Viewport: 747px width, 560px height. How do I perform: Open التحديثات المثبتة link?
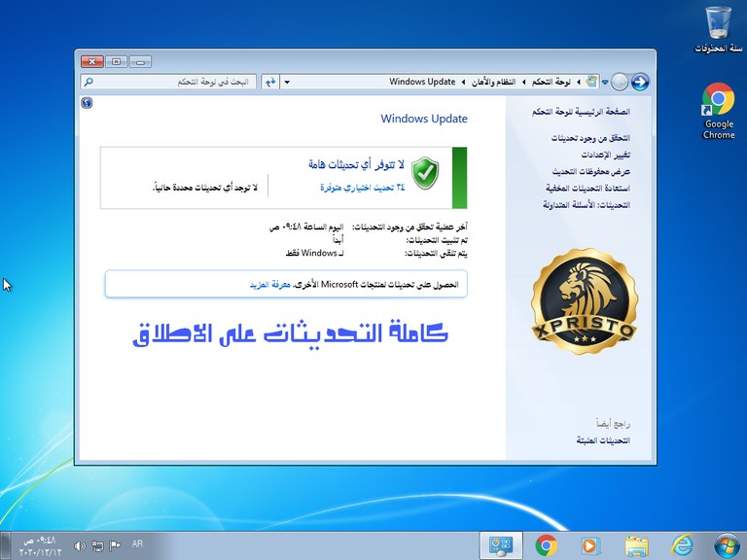pyautogui.click(x=603, y=440)
